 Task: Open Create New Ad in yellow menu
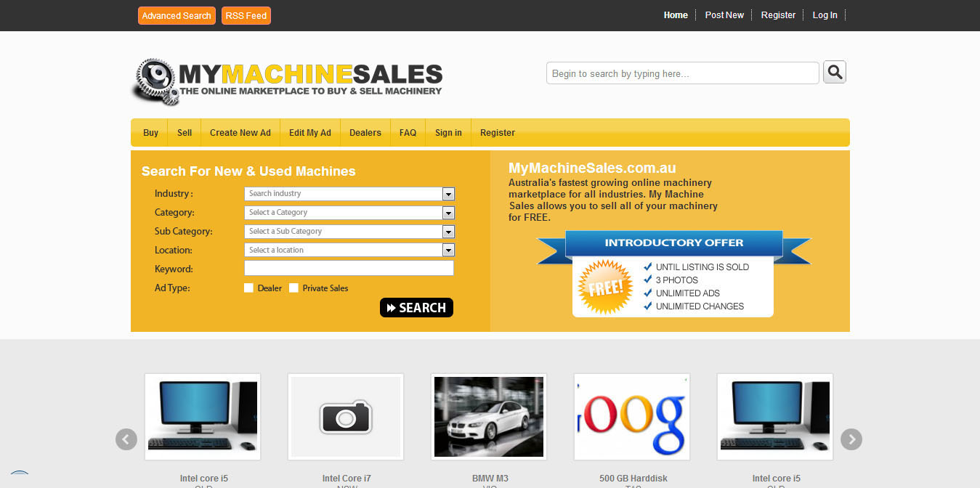tap(240, 133)
